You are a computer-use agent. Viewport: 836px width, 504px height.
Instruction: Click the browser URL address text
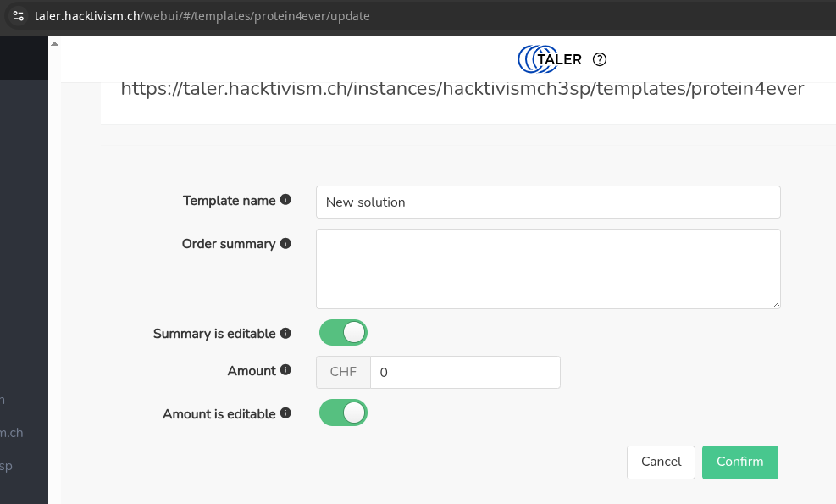[202, 16]
